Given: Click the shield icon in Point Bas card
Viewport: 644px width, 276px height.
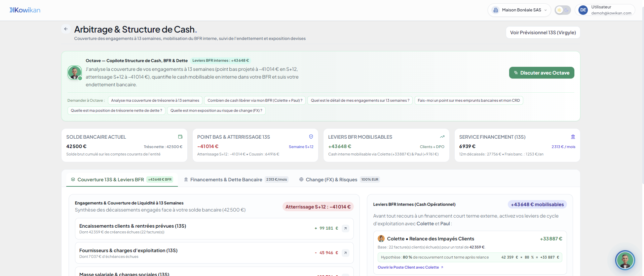Looking at the screenshot, I should click(x=311, y=137).
